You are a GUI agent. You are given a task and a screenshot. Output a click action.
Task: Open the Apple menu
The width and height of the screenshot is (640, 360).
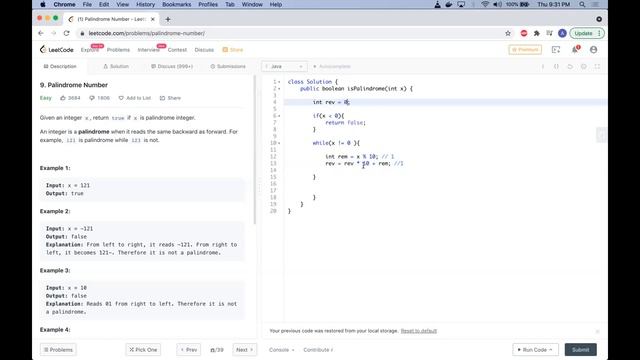click(42, 4)
